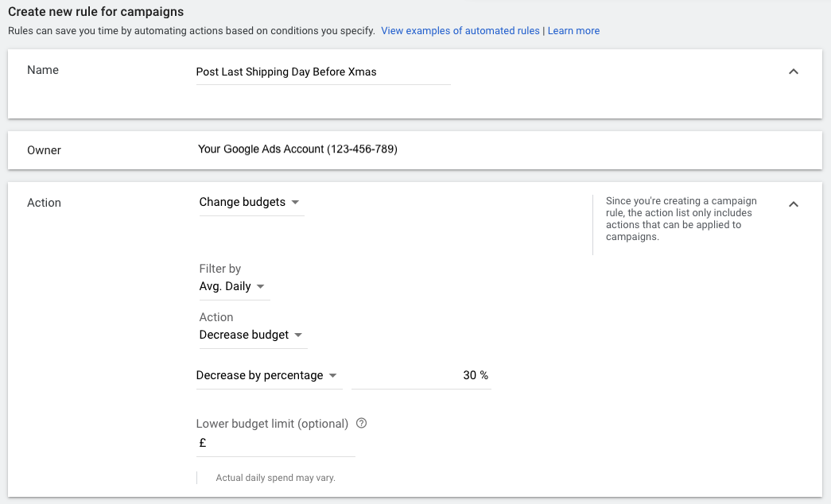Focus the Lower budget limit £ field

[278, 444]
